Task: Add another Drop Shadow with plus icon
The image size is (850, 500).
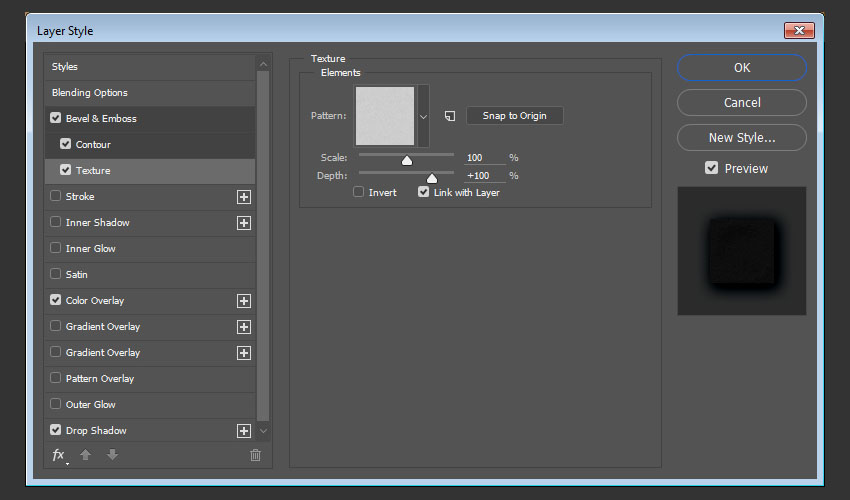Action: click(x=244, y=431)
